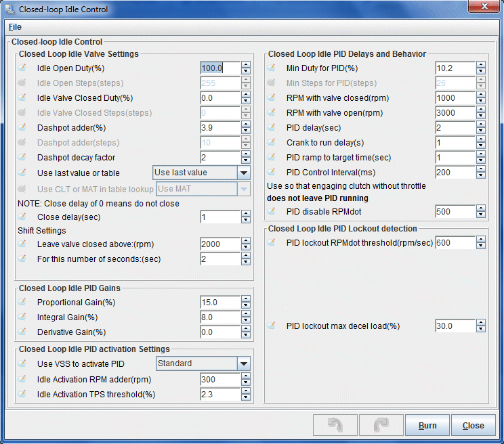Click the info icon beside Idle Activation RPM adder
Screen dimensions: 504x444
click(22, 379)
